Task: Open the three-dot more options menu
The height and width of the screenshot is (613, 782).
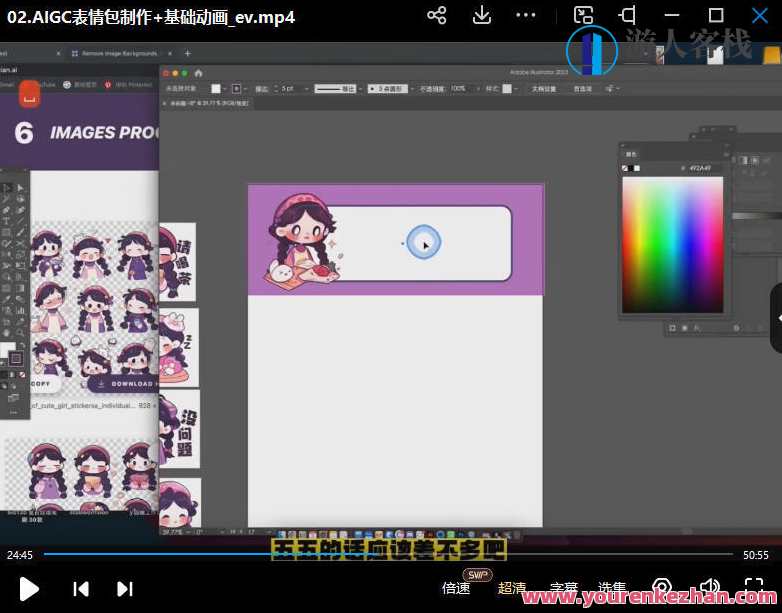Action: tap(526, 15)
